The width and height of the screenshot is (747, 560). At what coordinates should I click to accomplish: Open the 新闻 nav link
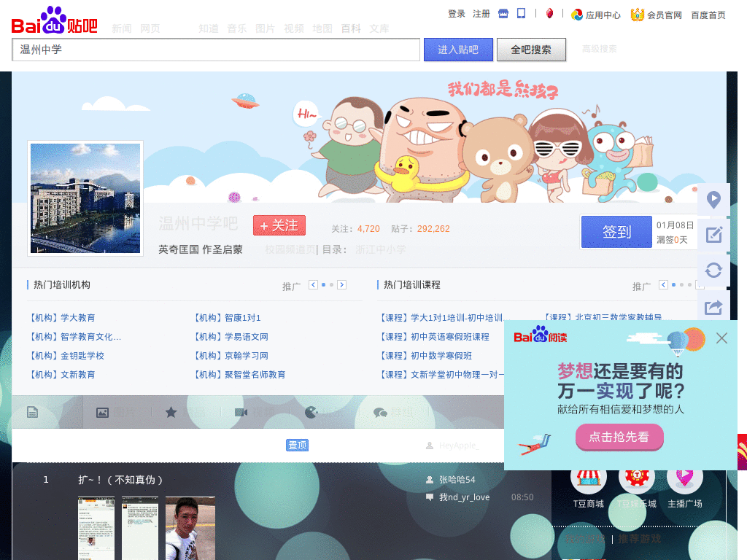[x=122, y=28]
